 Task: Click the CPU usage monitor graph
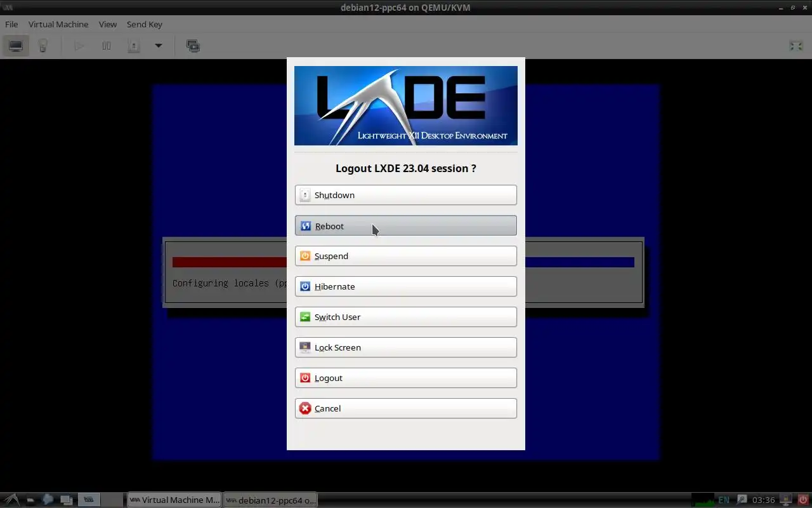(703, 500)
